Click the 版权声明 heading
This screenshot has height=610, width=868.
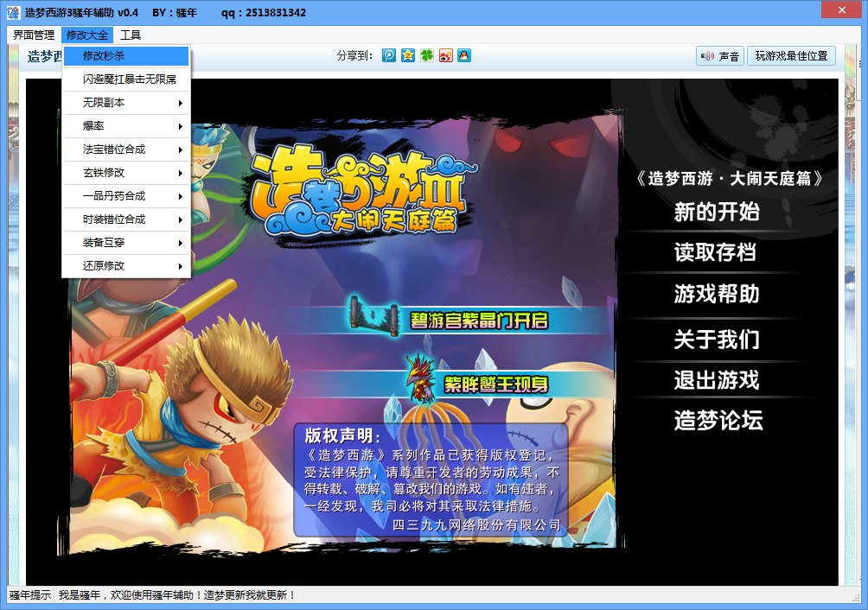coord(342,435)
